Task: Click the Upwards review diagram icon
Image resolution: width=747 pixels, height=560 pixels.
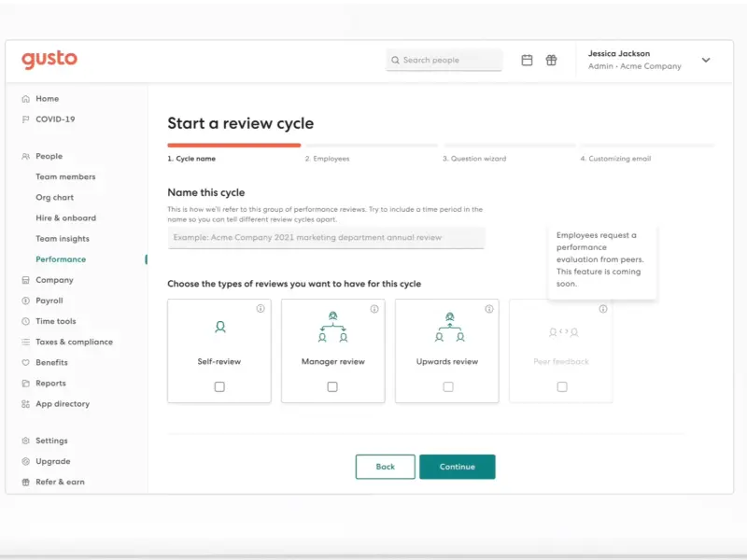Action: 448,327
